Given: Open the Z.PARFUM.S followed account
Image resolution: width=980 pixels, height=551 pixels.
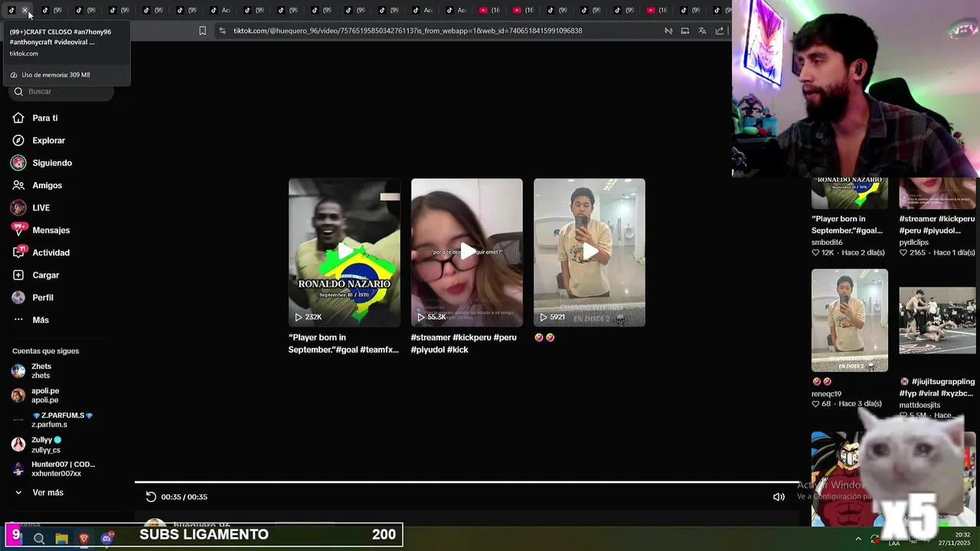Looking at the screenshot, I should click(x=61, y=419).
